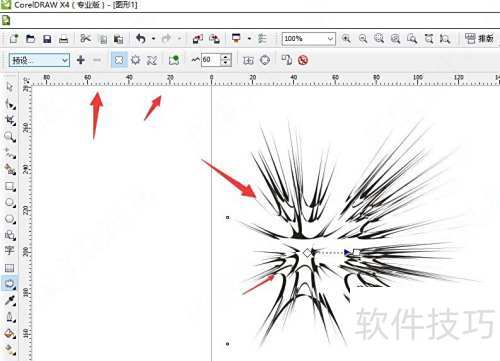This screenshot has height=361, width=500.
Task: Click the amplitude field showing 60
Action: point(211,60)
